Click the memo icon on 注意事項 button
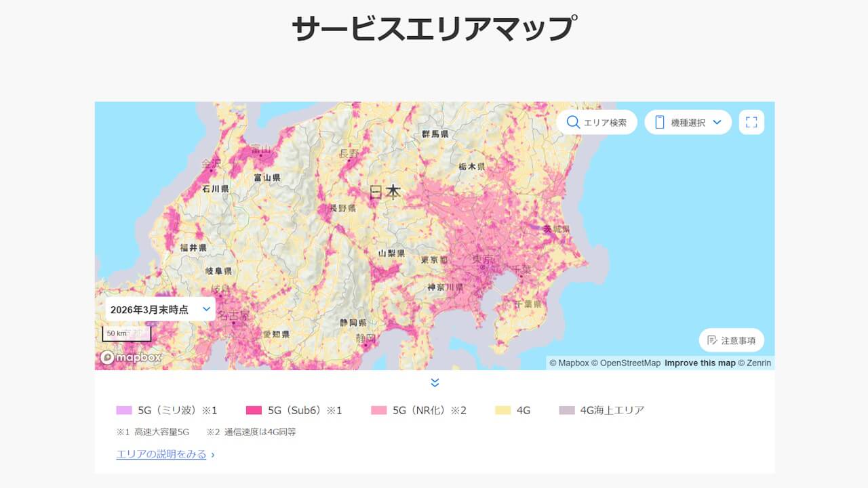The image size is (868, 488). click(x=711, y=340)
